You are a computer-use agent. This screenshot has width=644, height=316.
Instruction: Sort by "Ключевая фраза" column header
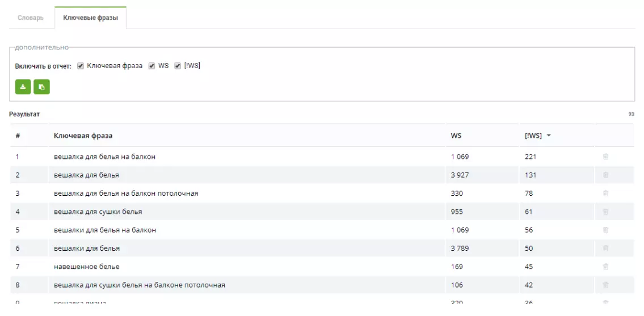[83, 136]
